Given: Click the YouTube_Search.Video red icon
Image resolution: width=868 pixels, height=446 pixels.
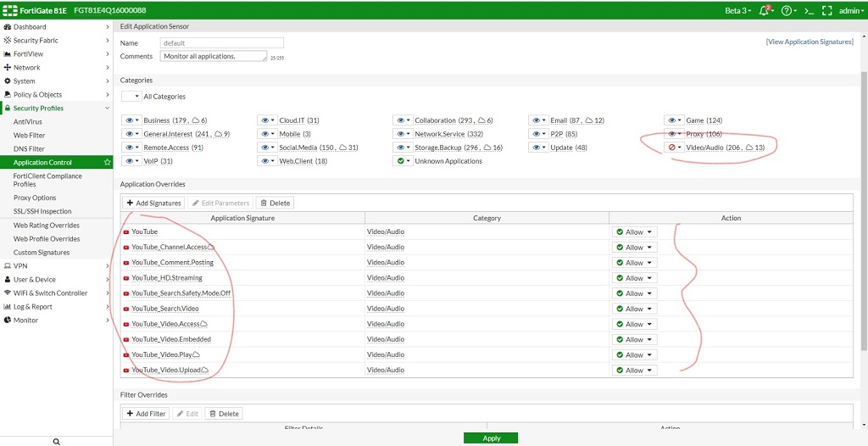Looking at the screenshot, I should tap(126, 309).
